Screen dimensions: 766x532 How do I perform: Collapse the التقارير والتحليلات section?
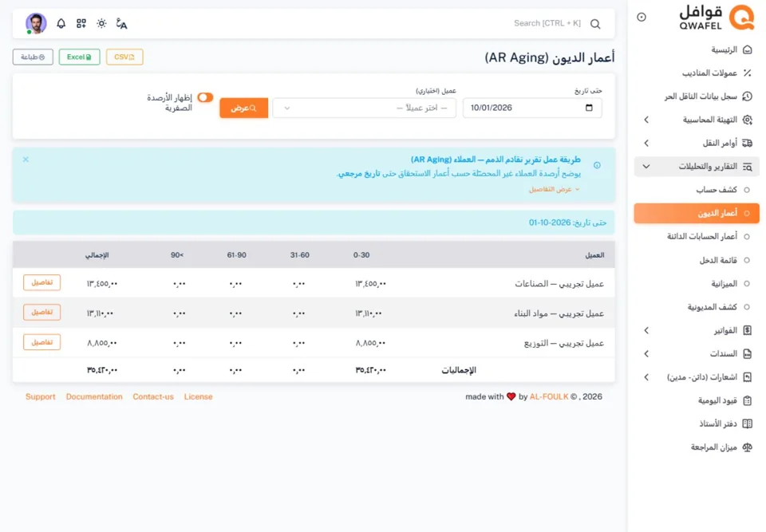(697, 167)
